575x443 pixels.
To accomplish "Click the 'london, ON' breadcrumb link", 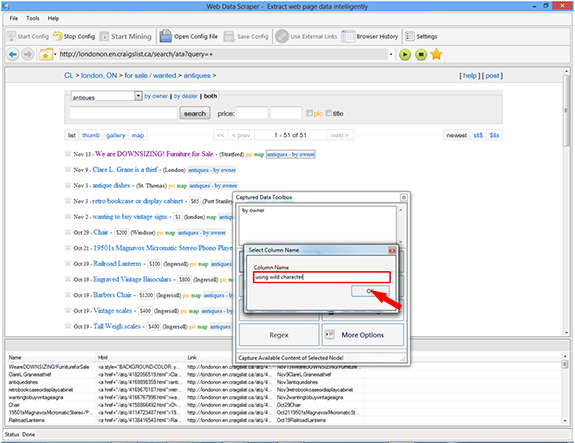I will (99, 76).
